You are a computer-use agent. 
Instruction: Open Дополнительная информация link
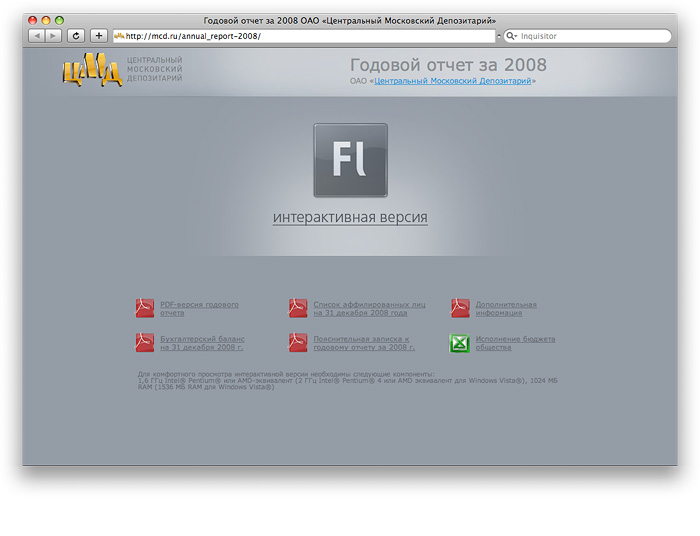click(x=506, y=308)
